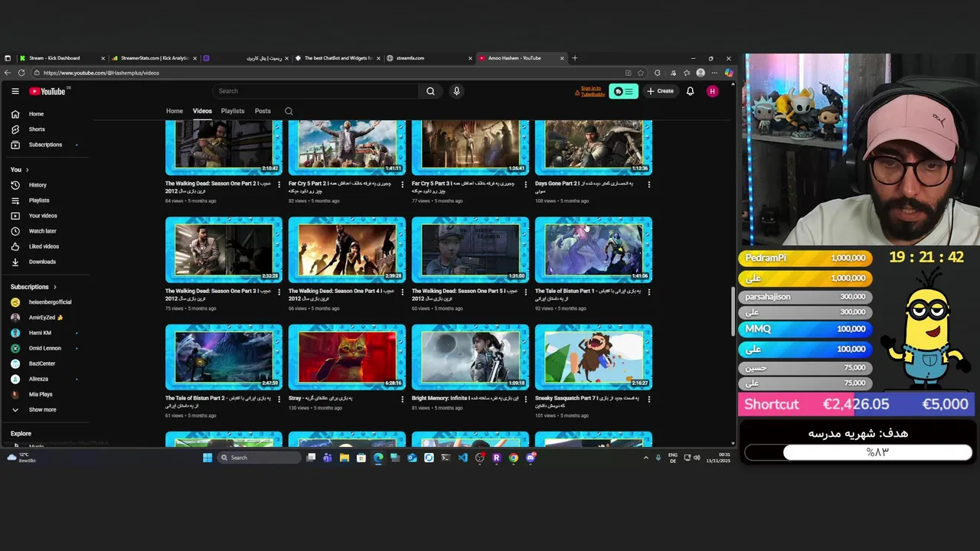Search within channel using magnifier after Posts

click(x=289, y=111)
